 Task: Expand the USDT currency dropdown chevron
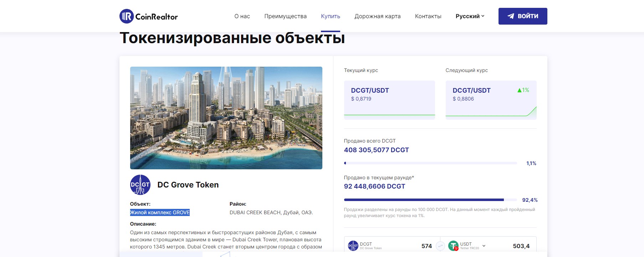(x=484, y=246)
